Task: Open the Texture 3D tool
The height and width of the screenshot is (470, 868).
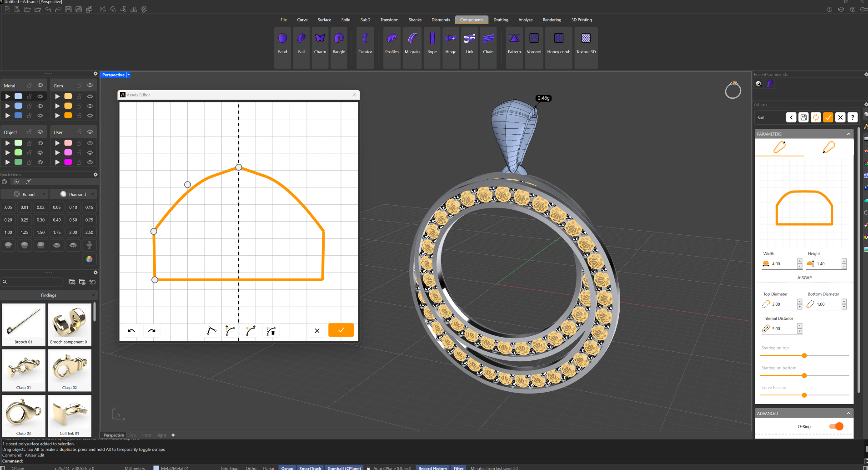Action: (x=586, y=43)
